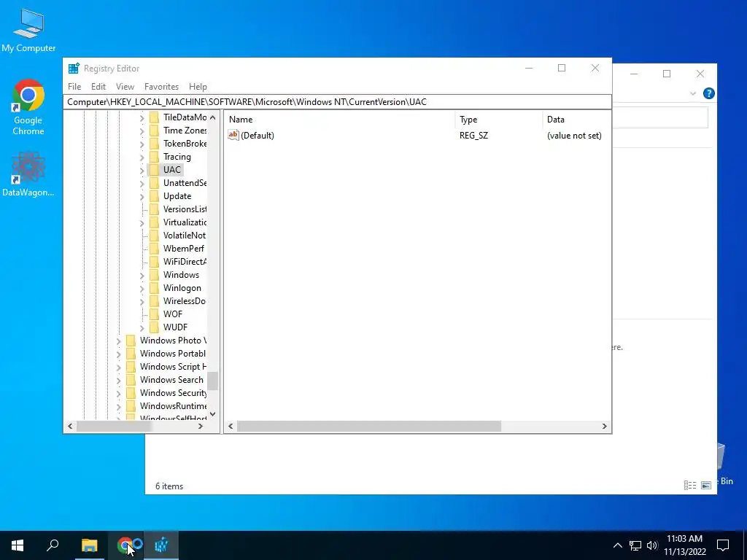Viewport: 747px width, 560px height.
Task: Open File Explorer from the taskbar
Action: (x=89, y=545)
